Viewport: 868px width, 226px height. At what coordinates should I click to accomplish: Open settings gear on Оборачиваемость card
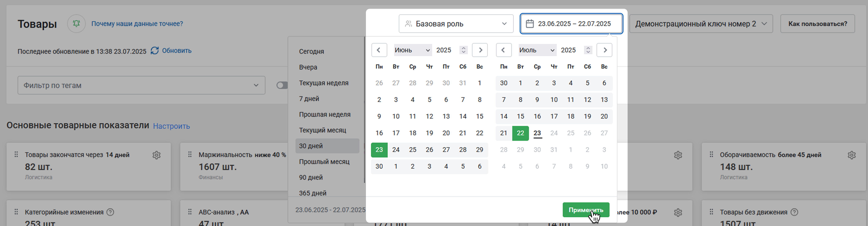[x=851, y=155]
